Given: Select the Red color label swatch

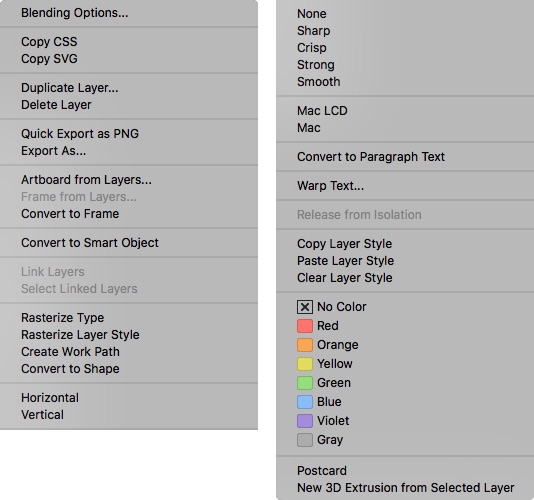Looking at the screenshot, I should point(305,326).
